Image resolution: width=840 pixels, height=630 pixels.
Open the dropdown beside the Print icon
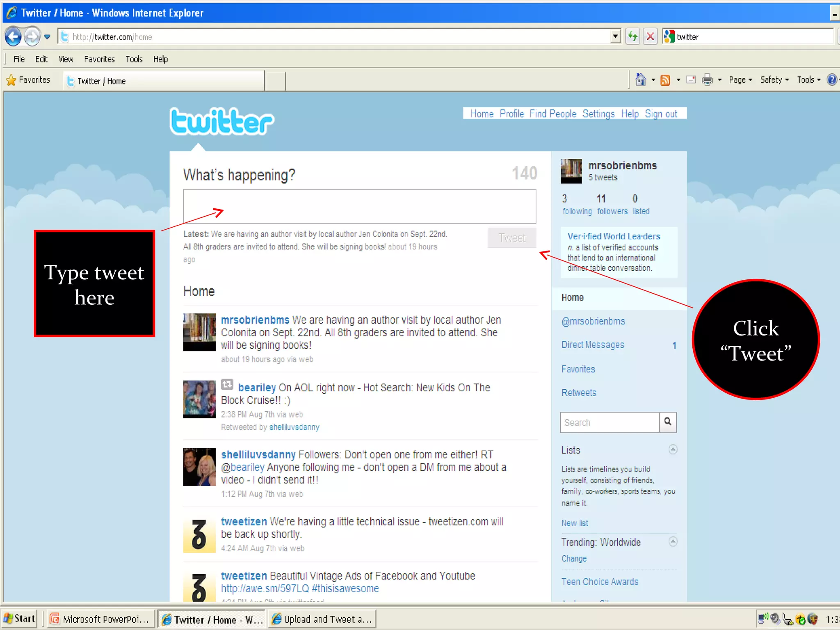pyautogui.click(x=720, y=80)
